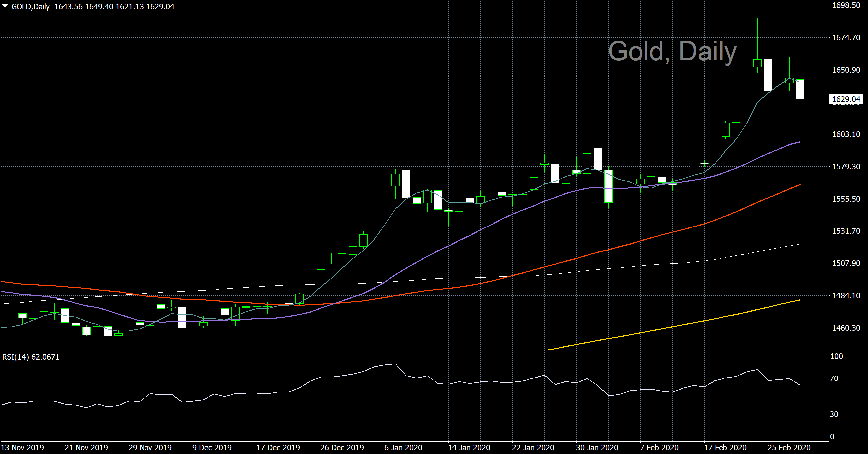The height and width of the screenshot is (454, 868).
Task: Click the 26 Dec 2019 date label
Action: coord(342,448)
